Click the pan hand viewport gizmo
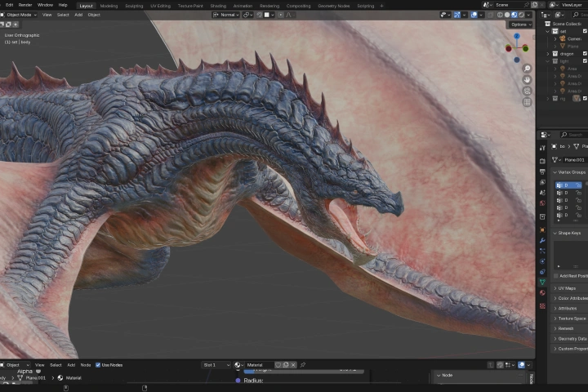 coord(527,79)
